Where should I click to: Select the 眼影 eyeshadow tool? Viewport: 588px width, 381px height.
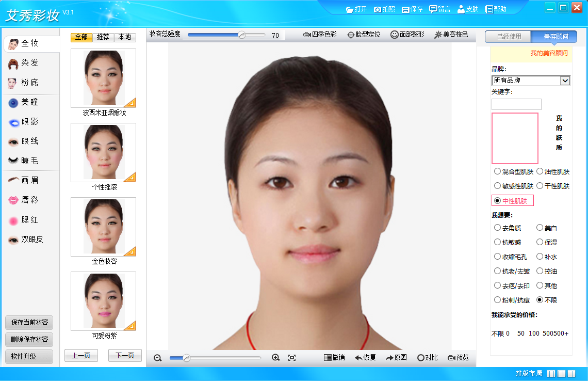pyautogui.click(x=23, y=122)
